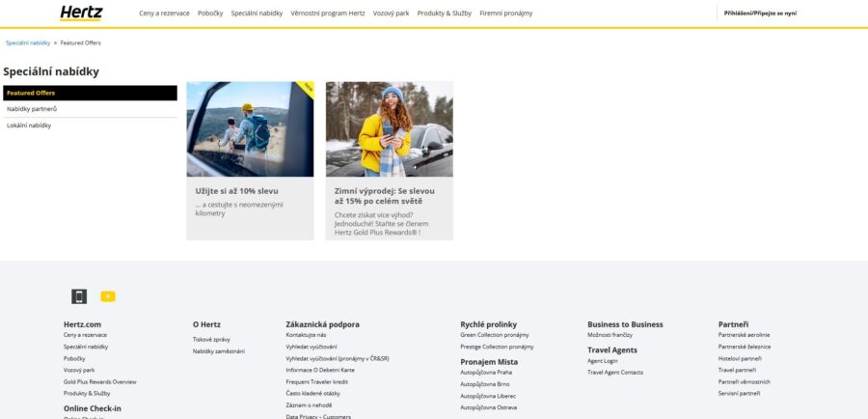Screen dimensions: 868x419
Task: Open Autopůjčovna Ostrava link
Action: [x=489, y=407]
